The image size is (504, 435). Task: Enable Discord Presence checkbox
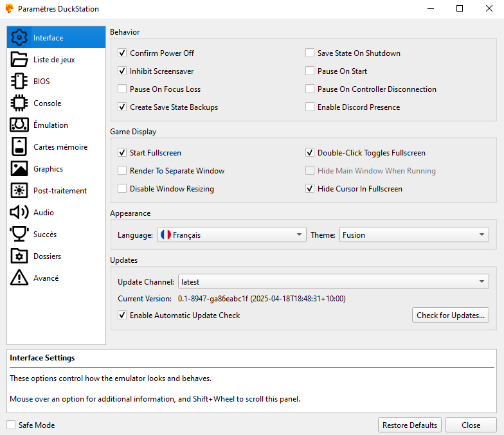point(310,107)
